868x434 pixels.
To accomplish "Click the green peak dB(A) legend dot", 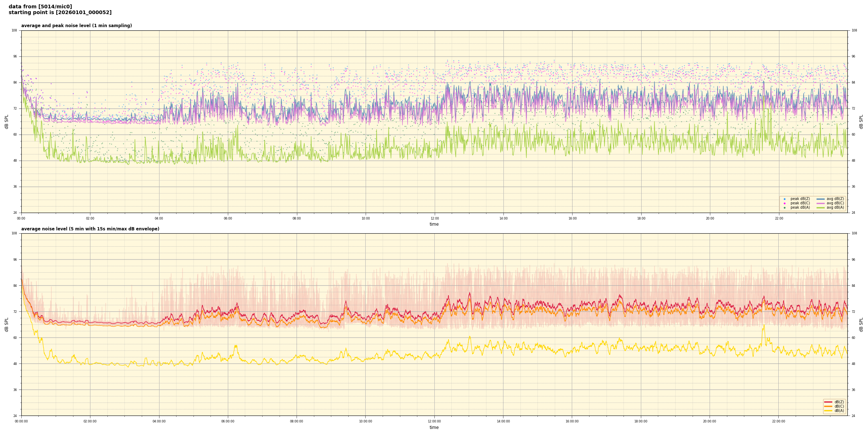I will (784, 208).
